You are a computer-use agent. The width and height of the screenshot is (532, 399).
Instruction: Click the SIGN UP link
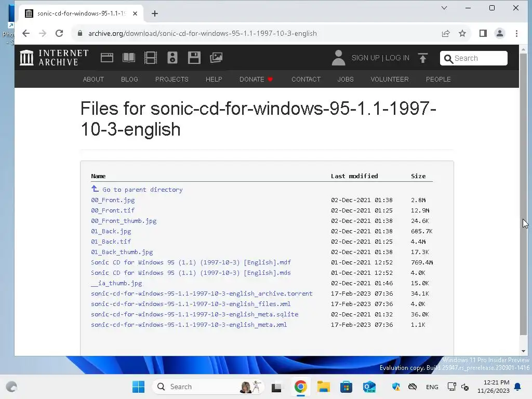(x=365, y=58)
